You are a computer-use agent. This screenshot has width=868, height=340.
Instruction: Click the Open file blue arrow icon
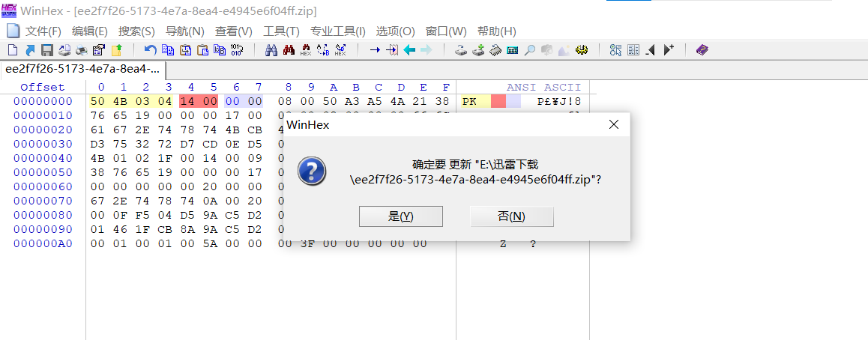pyautogui.click(x=29, y=49)
